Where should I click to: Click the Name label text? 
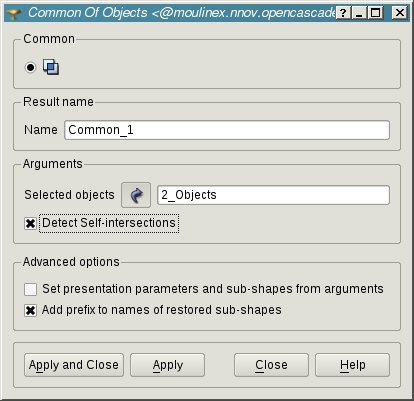coord(41,130)
